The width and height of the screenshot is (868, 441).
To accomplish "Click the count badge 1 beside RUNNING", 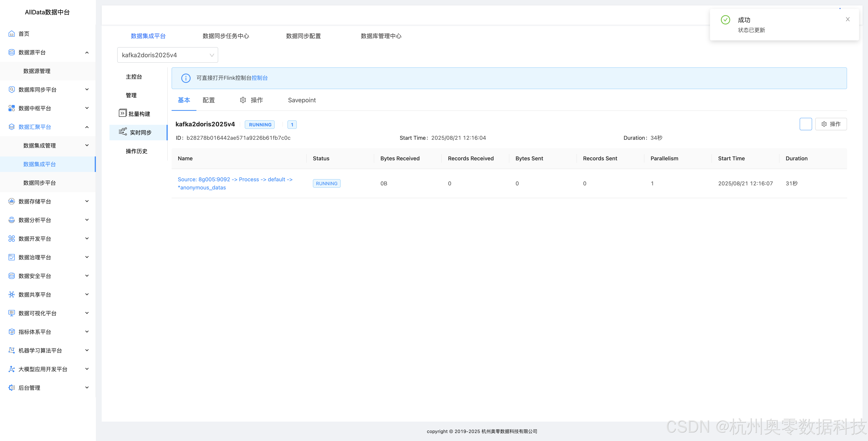I will click(x=292, y=125).
